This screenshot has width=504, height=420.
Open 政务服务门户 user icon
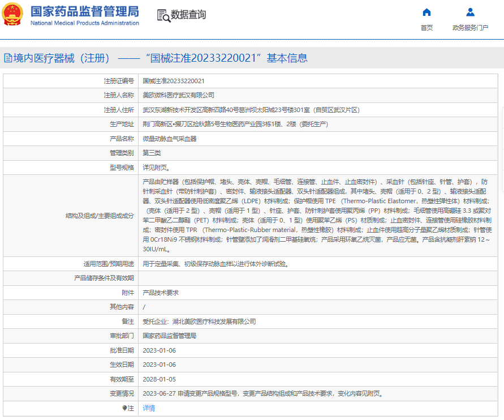pos(470,12)
